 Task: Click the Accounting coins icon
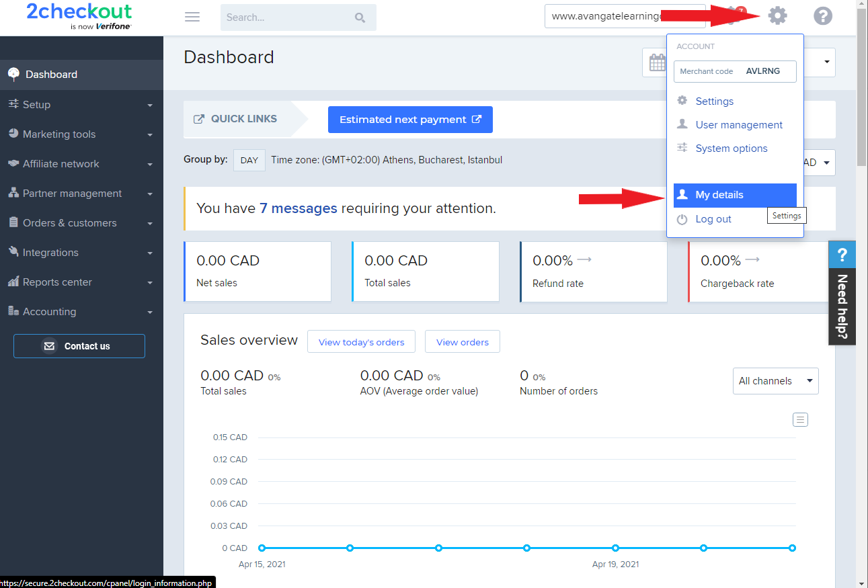point(13,311)
